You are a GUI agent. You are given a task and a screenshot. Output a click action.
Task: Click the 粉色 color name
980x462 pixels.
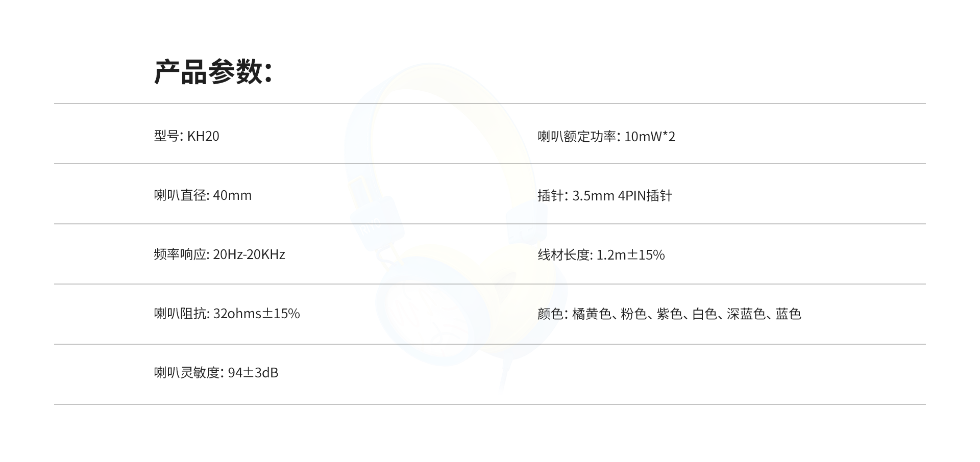pos(633,314)
